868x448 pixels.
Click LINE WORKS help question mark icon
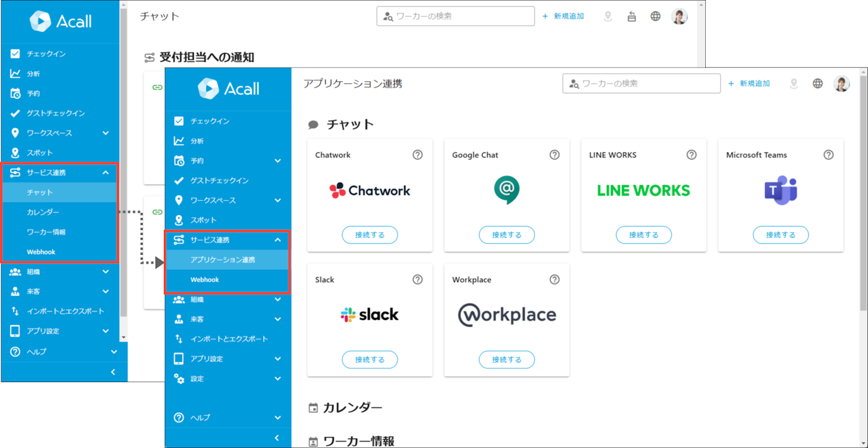click(x=691, y=155)
